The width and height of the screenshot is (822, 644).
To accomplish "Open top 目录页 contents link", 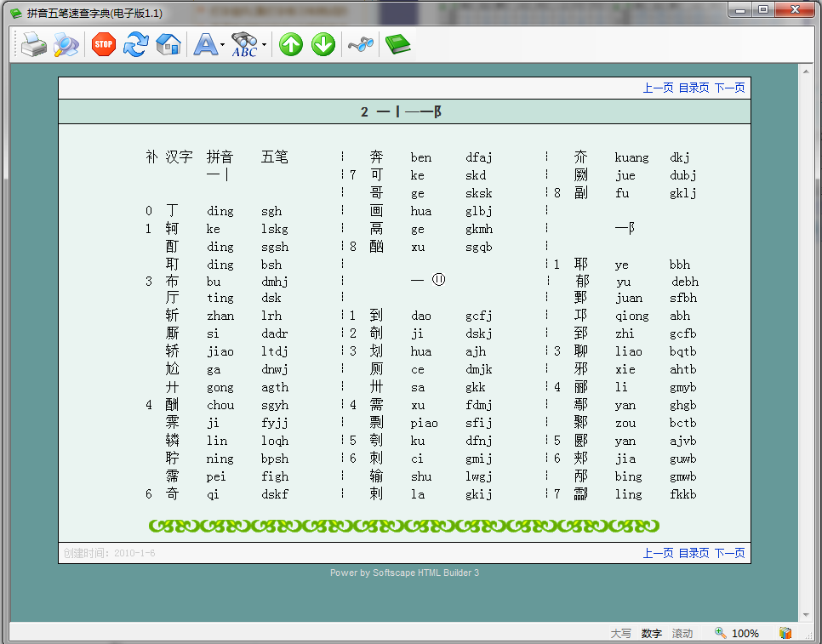I will (x=694, y=88).
